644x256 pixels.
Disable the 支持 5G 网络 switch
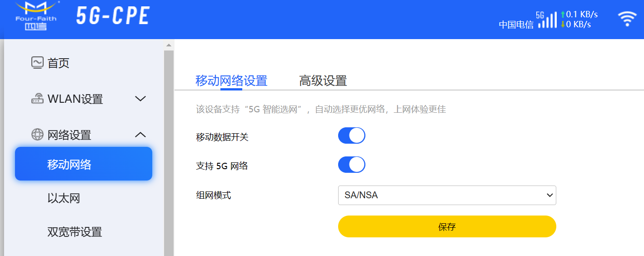[x=352, y=165]
